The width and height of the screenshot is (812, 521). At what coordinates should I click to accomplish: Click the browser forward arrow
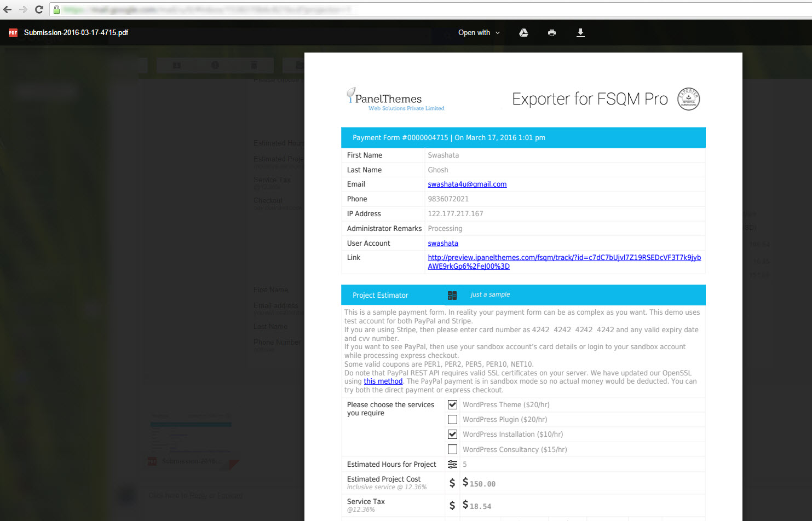click(x=23, y=9)
